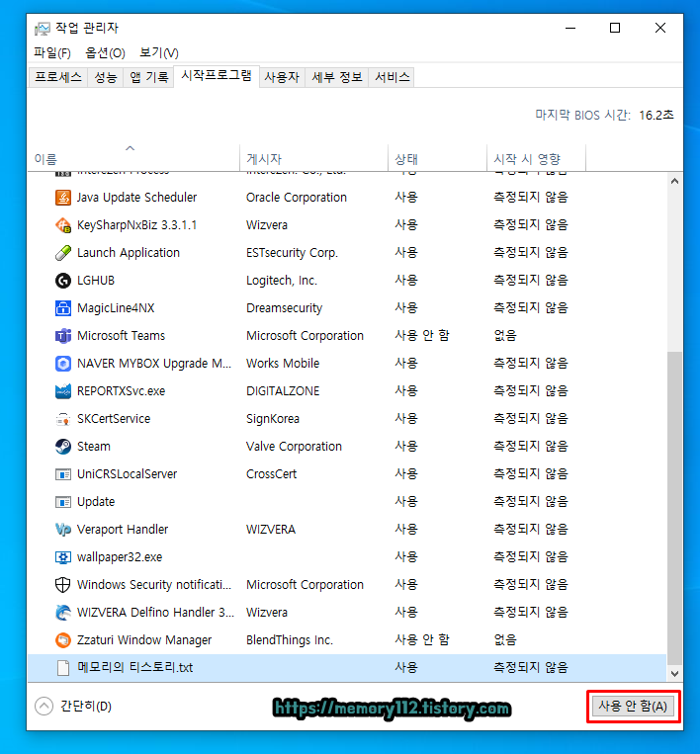Click Microsoft Teams 사용 안 함 status
The width and height of the screenshot is (700, 754).
(422, 336)
